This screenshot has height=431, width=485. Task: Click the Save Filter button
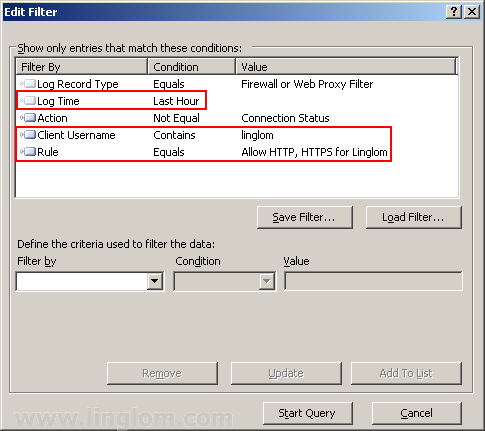305,217
